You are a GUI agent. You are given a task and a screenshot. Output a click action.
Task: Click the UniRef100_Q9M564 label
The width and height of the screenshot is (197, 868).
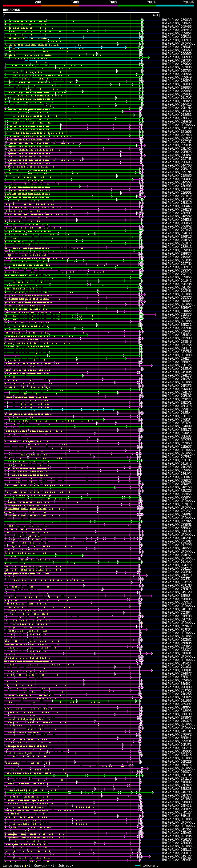click(x=177, y=74)
